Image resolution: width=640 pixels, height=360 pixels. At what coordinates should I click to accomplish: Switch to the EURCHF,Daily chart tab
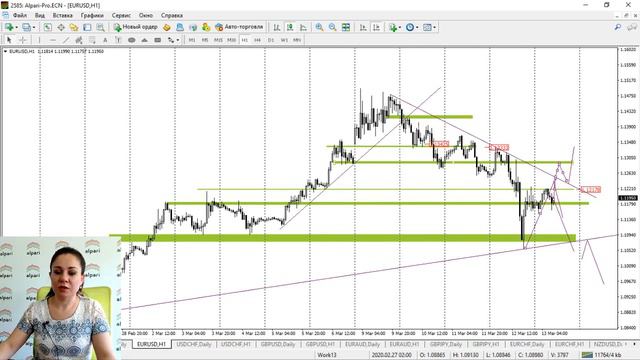pos(527,344)
